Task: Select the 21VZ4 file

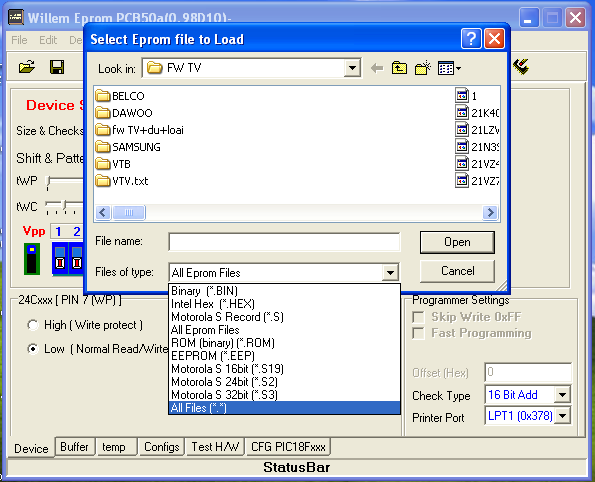Action: pos(477,164)
